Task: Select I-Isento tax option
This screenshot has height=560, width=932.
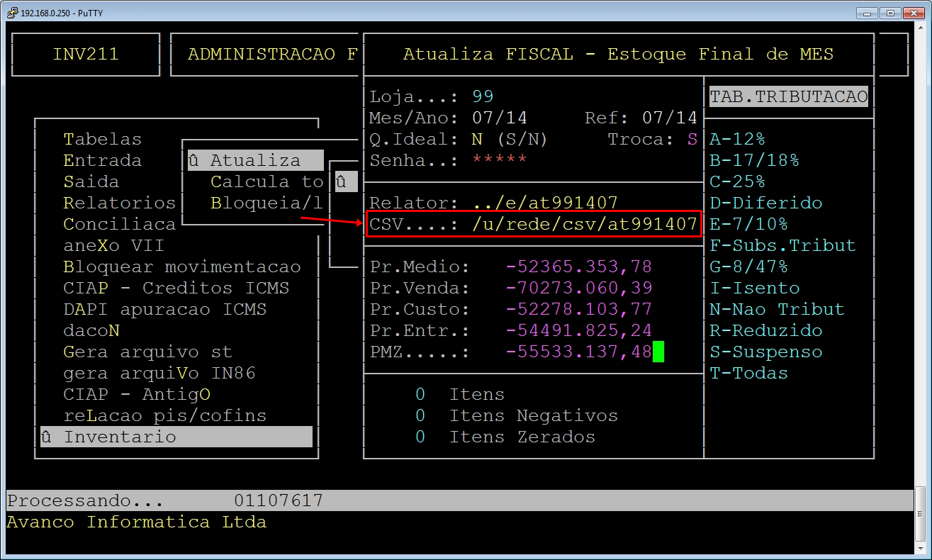Action: [x=755, y=288]
